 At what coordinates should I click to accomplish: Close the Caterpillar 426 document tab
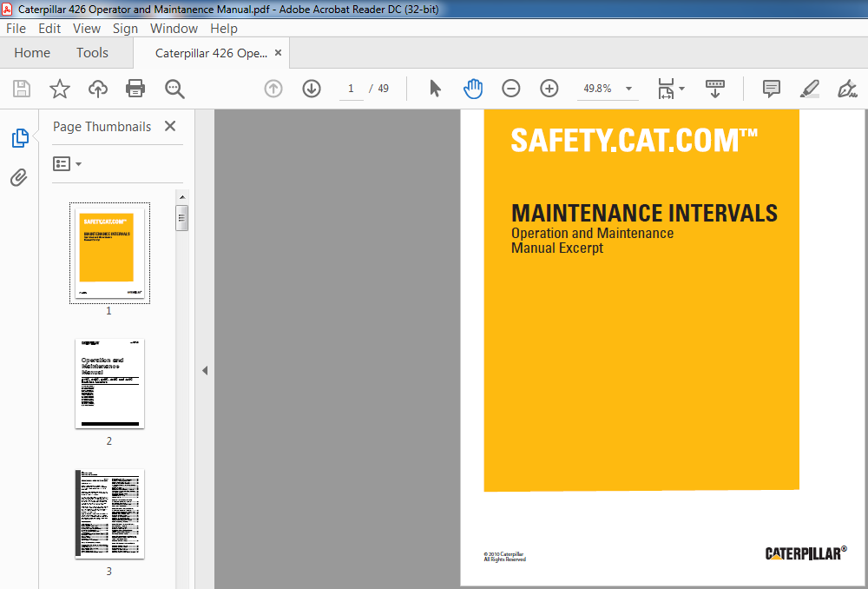point(279,53)
